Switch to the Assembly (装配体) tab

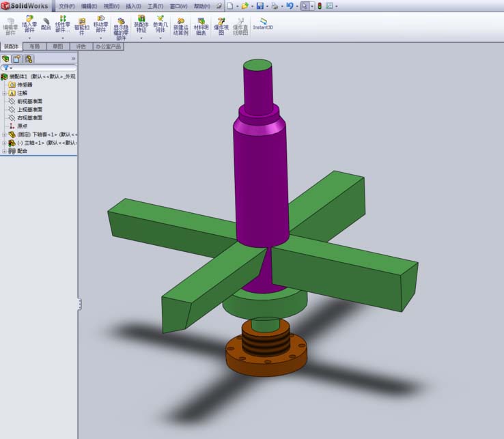tap(11, 46)
